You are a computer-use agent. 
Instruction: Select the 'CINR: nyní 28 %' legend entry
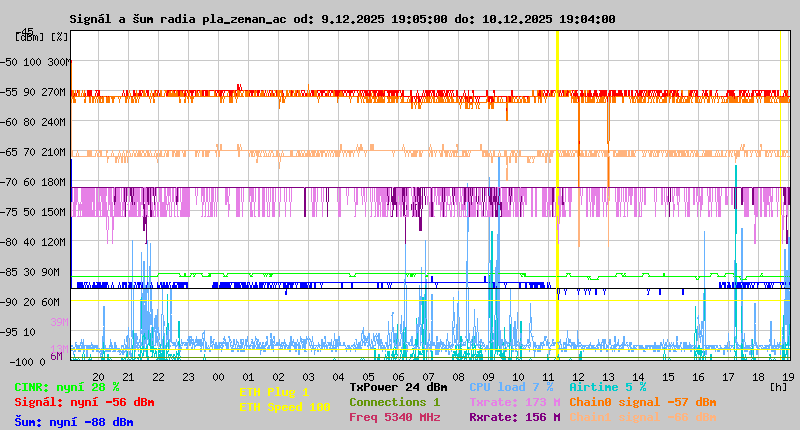[x=67, y=387]
